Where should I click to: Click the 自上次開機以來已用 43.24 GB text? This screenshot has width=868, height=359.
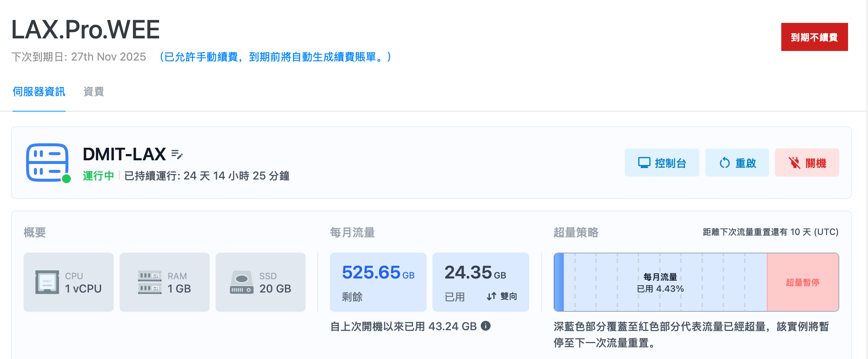click(x=403, y=326)
